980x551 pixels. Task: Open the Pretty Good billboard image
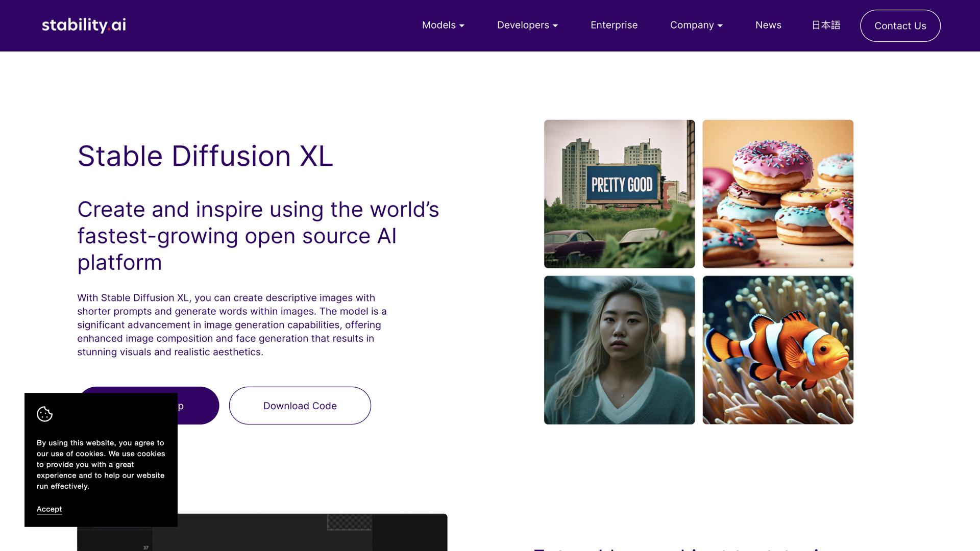pyautogui.click(x=619, y=194)
